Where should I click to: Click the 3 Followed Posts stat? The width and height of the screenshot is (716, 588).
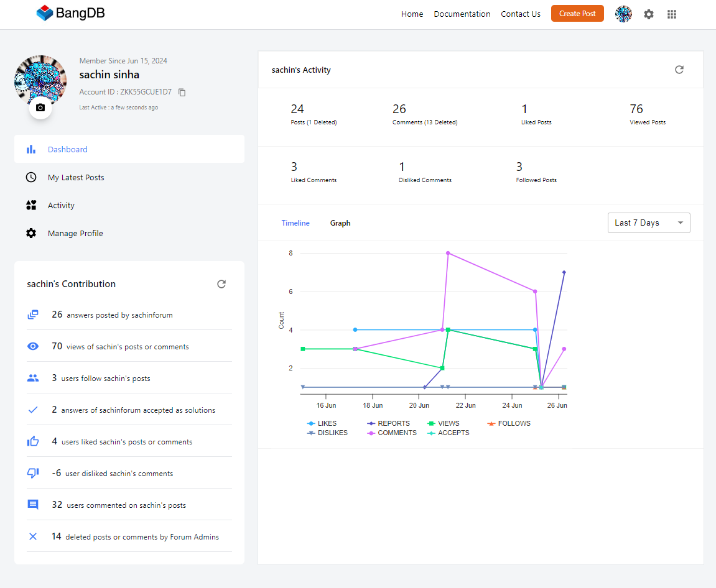click(x=537, y=172)
